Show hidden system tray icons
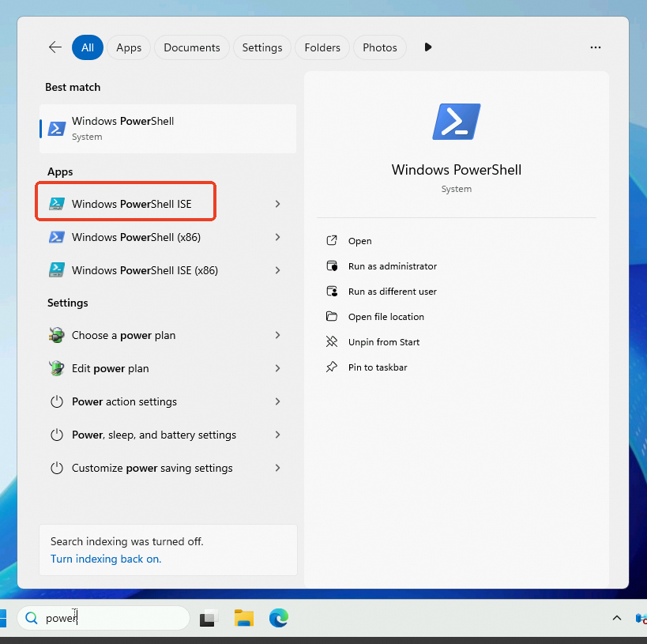647x644 pixels. coord(617,618)
